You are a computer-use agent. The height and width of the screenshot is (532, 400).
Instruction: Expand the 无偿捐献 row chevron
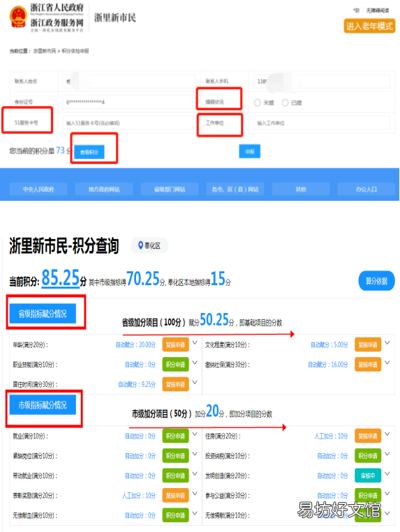pos(387,513)
